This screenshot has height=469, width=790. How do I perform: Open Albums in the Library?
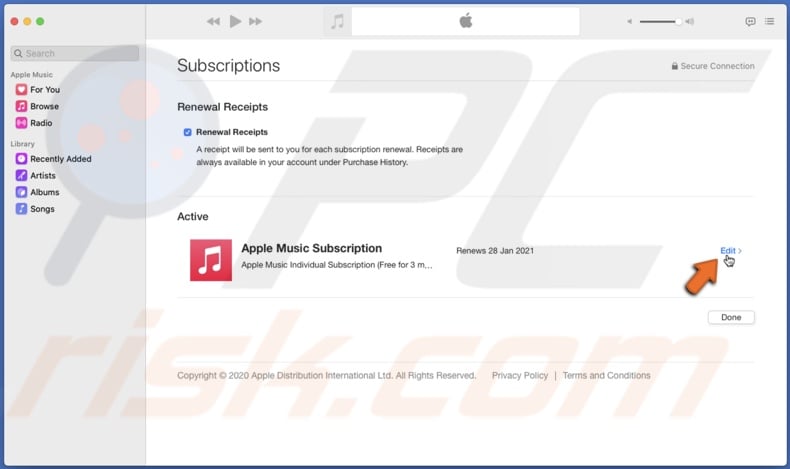pos(44,192)
